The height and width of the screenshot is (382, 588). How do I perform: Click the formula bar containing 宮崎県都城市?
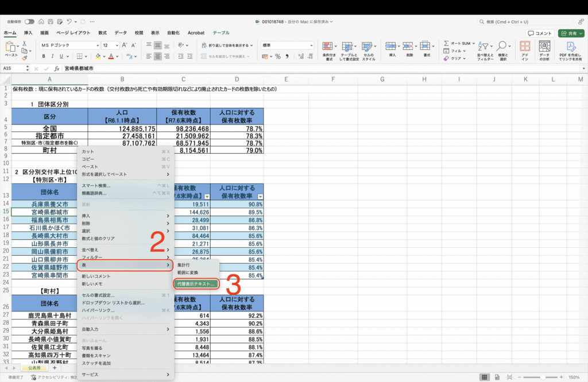click(321, 68)
